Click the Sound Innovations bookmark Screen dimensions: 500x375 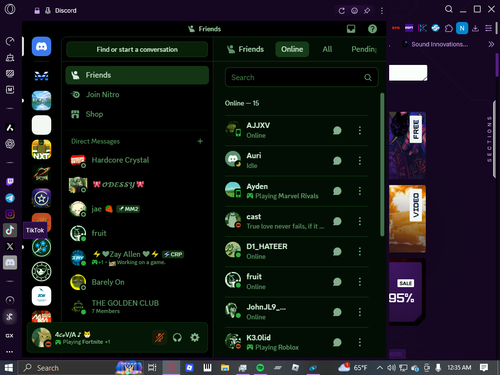point(436,44)
